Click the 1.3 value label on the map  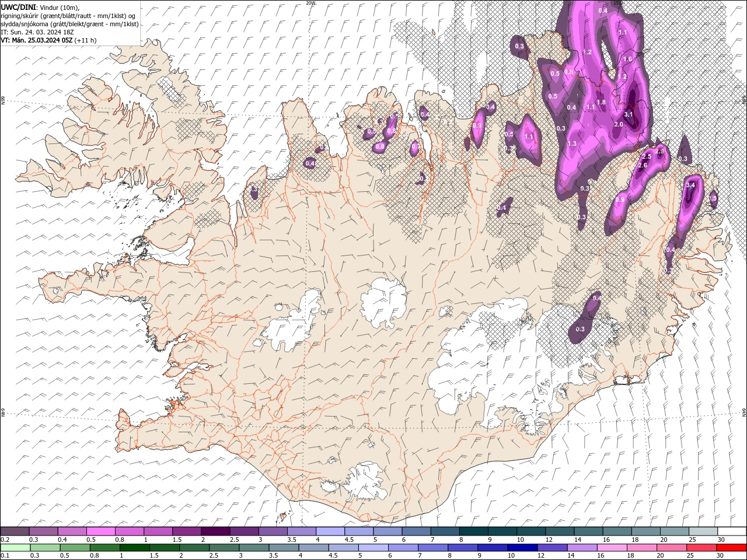(572, 144)
